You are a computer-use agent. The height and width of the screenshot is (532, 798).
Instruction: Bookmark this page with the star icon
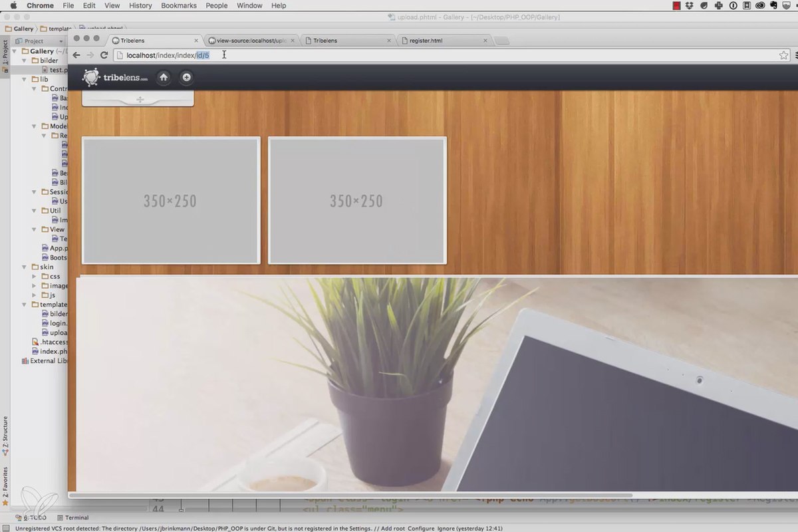tap(784, 55)
